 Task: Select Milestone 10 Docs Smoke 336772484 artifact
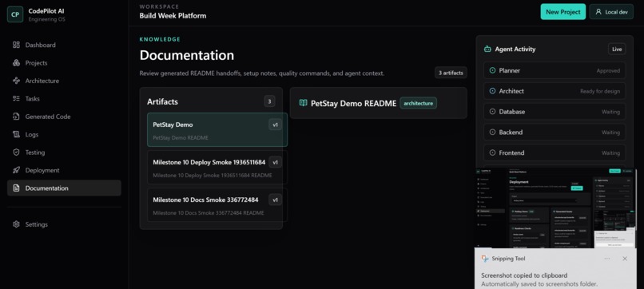click(217, 205)
